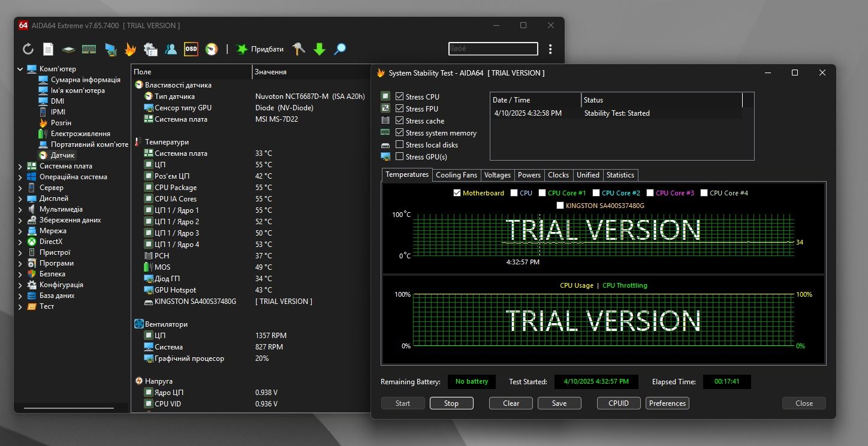The image size is (868, 446).
Task: Expand the Конфігурація tree node
Action: (x=20, y=285)
